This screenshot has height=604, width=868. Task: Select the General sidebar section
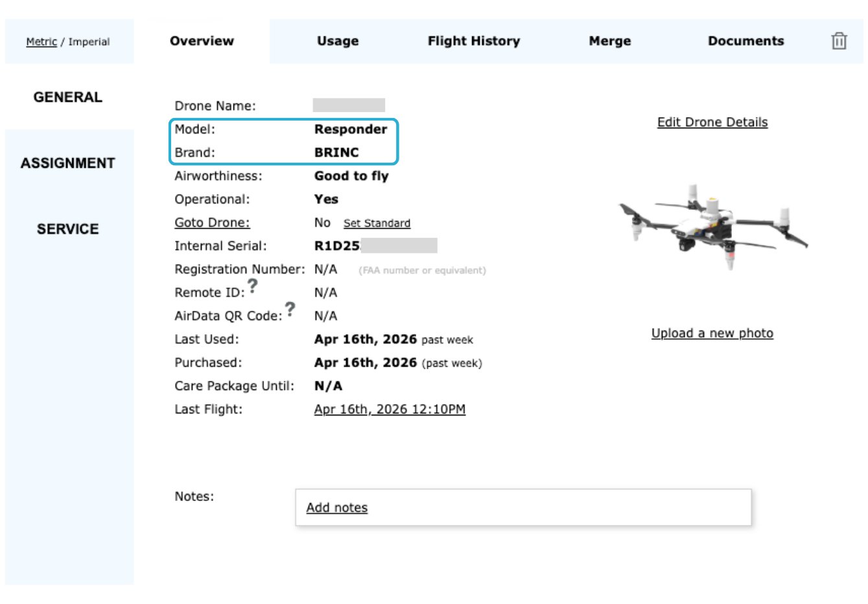(67, 97)
